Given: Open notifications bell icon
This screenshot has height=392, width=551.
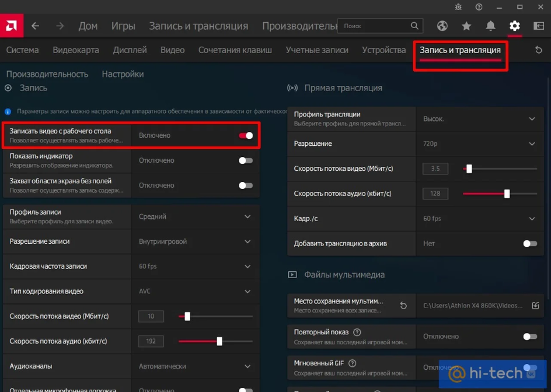Looking at the screenshot, I should (490, 26).
